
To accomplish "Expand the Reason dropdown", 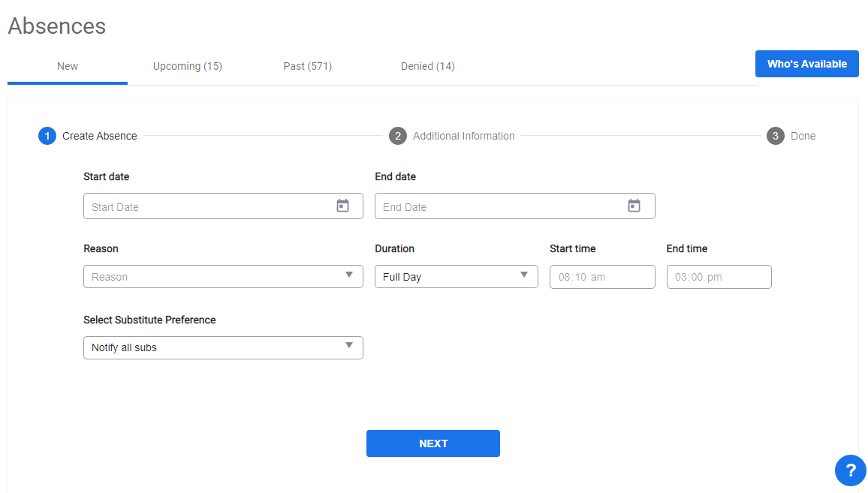I will pyautogui.click(x=223, y=276).
